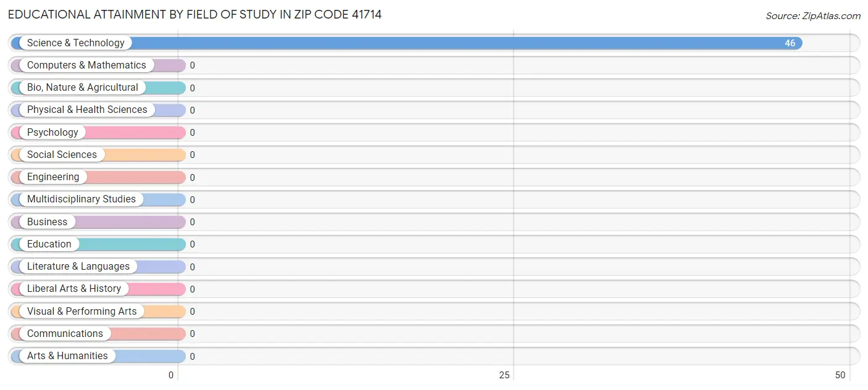Click the chart title about ZIP code 41714
Screen dimensions: 868x390
tap(194, 14)
